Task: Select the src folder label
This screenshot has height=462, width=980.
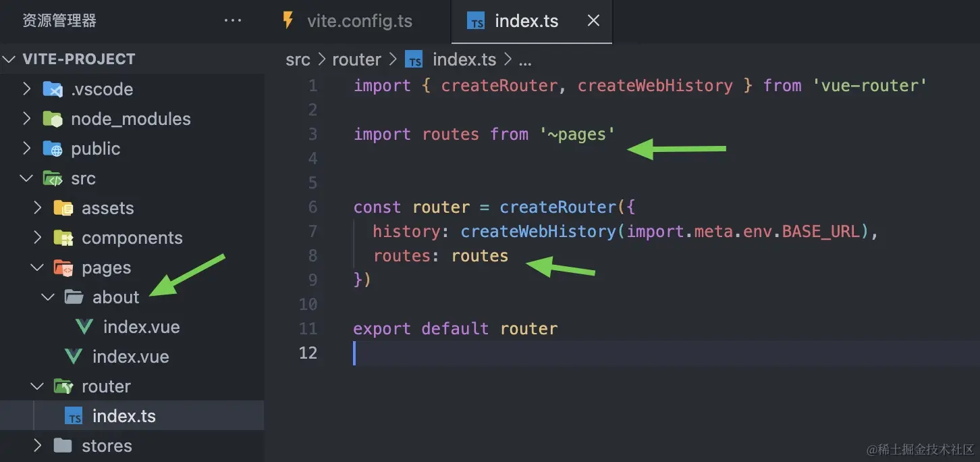Action: click(84, 178)
